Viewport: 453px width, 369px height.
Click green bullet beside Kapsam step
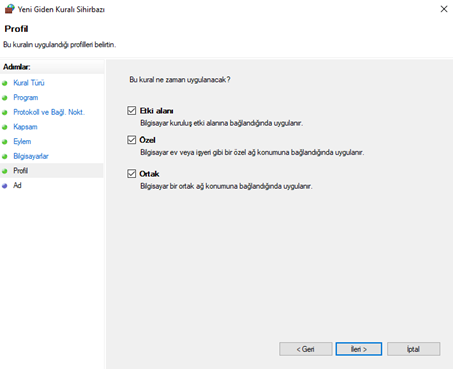[x=5, y=127]
